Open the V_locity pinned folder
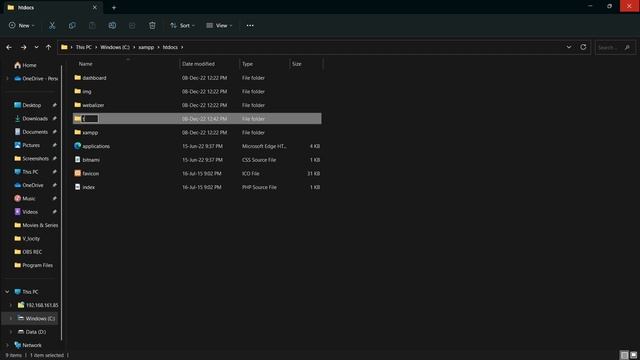Screen dimensions: 640x360 pos(27,238)
